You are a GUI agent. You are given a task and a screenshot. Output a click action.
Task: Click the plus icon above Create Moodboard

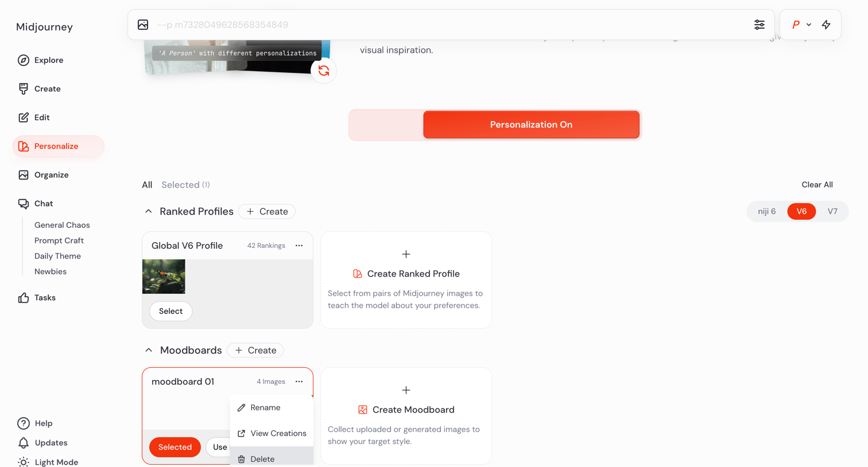pyautogui.click(x=406, y=390)
